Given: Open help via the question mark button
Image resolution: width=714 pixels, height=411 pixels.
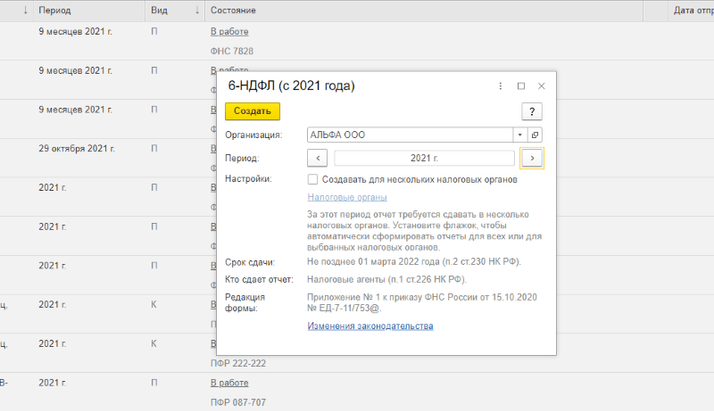Looking at the screenshot, I should 535,111.
